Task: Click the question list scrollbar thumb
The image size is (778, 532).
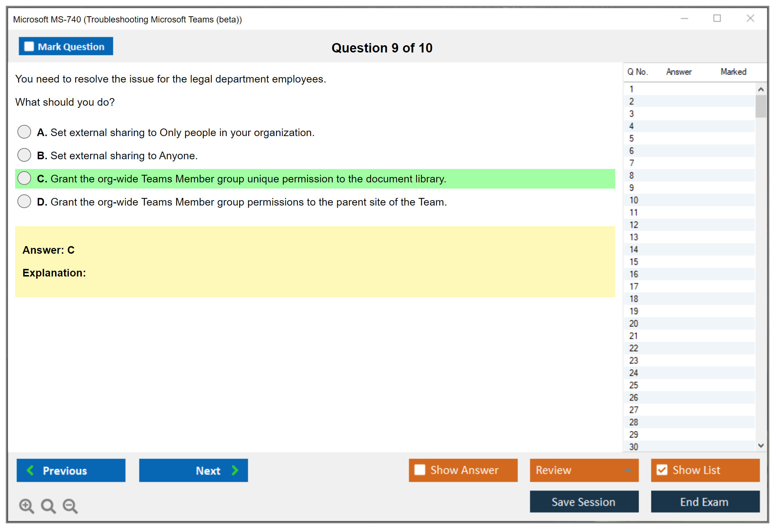Action: click(x=761, y=106)
